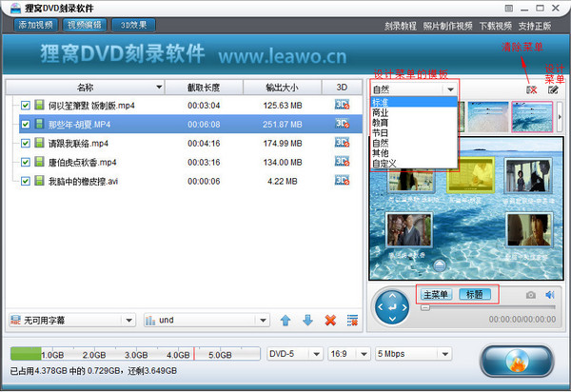The image size is (571, 392).
Task: Click the 3D column header
Action: (342, 88)
